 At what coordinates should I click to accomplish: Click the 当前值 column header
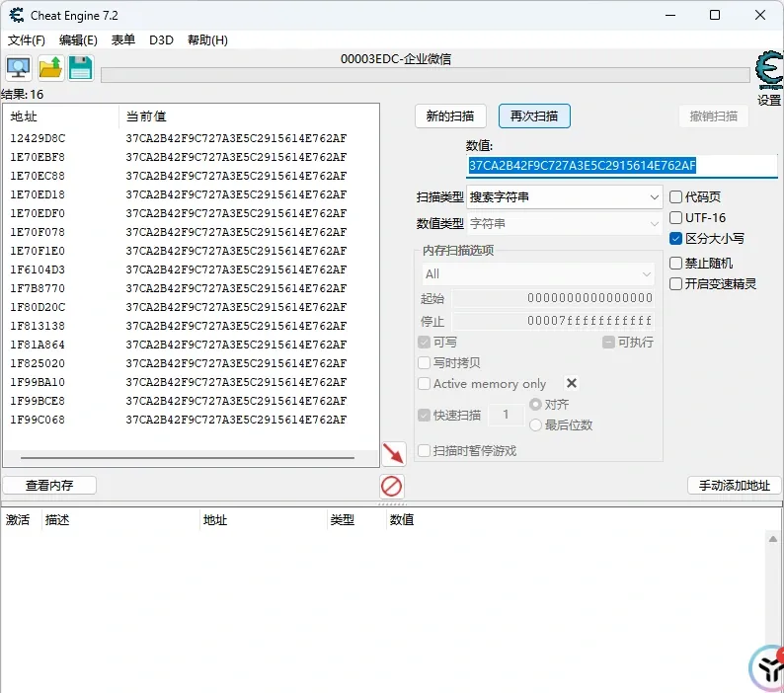pos(249,116)
